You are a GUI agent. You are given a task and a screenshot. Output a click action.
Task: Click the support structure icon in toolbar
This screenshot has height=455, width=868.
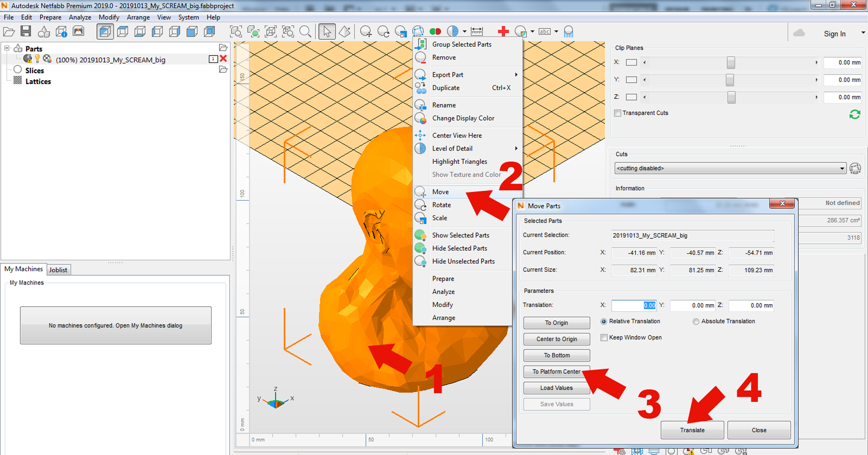(569, 32)
